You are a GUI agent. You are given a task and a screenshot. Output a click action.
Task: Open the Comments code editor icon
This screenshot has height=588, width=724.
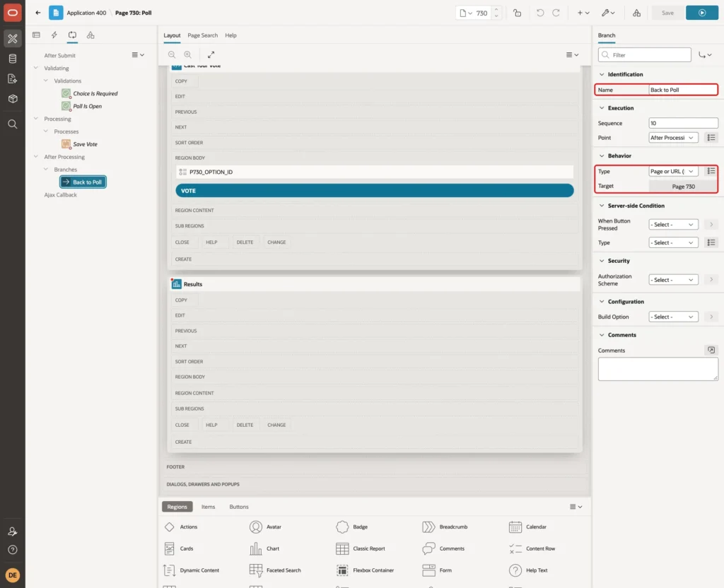[x=711, y=351]
